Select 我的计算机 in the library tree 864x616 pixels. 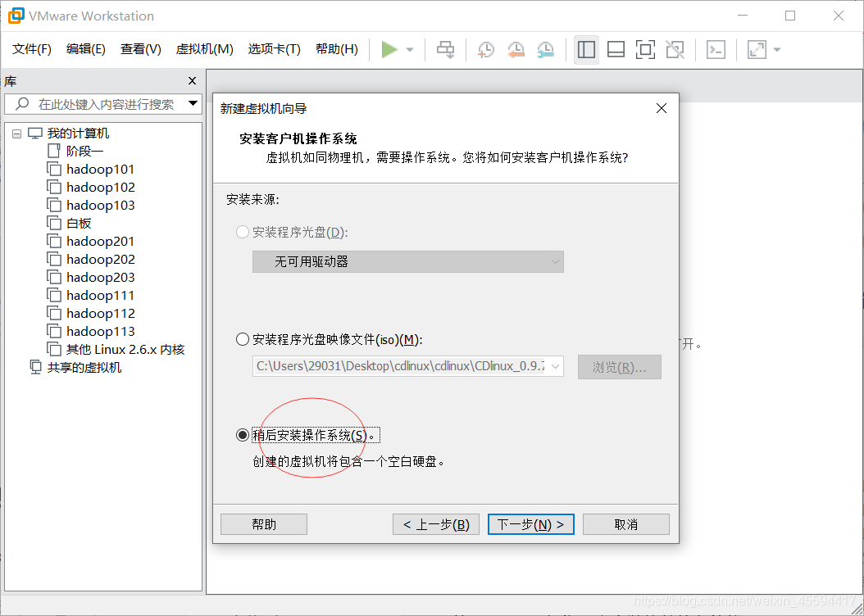click(78, 134)
